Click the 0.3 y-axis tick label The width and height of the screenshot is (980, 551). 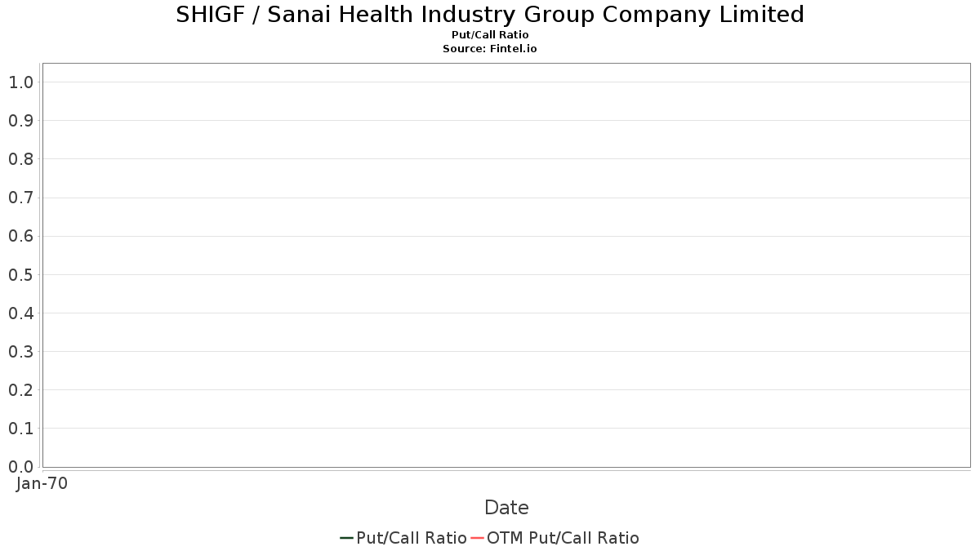20,352
